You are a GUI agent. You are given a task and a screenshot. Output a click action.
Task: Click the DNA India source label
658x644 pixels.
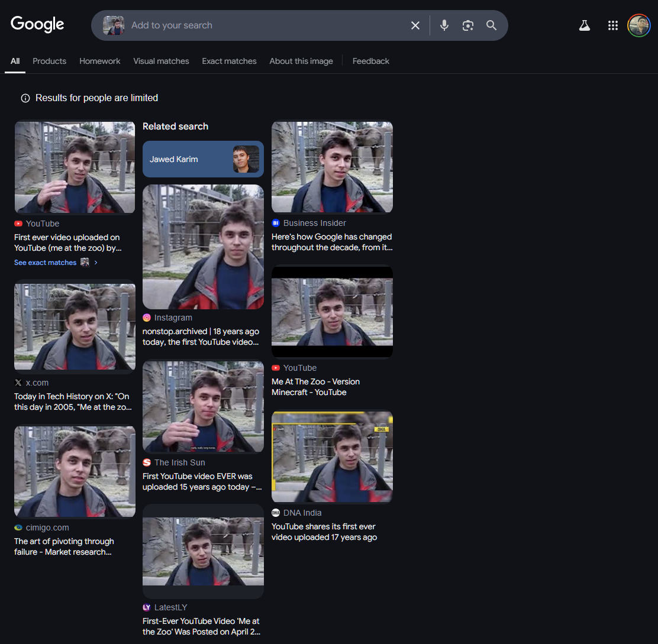point(302,513)
